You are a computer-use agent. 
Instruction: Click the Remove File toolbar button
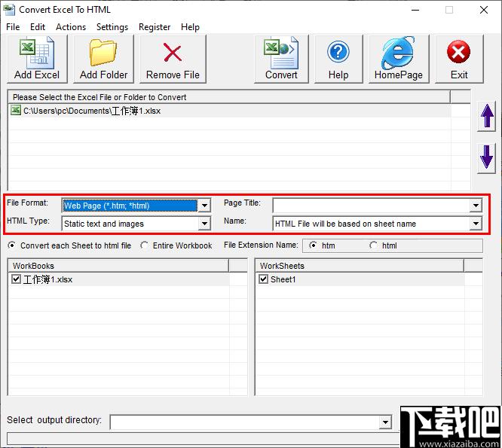[x=173, y=59]
